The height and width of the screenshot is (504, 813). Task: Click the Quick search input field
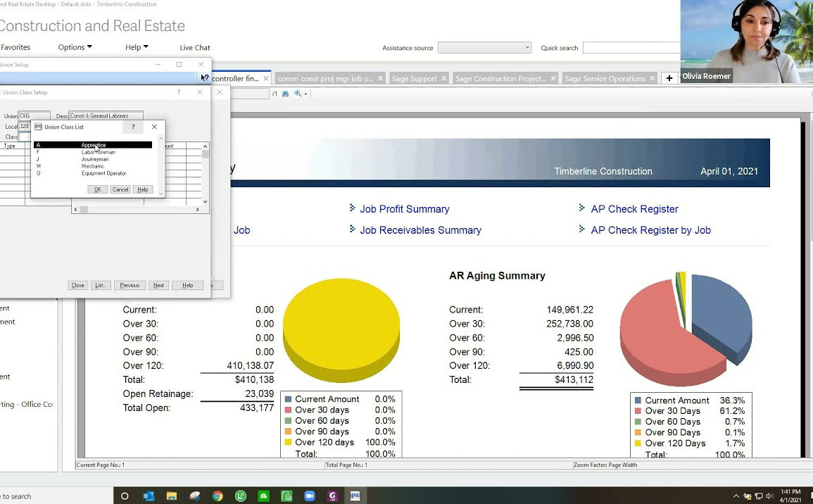coord(631,48)
